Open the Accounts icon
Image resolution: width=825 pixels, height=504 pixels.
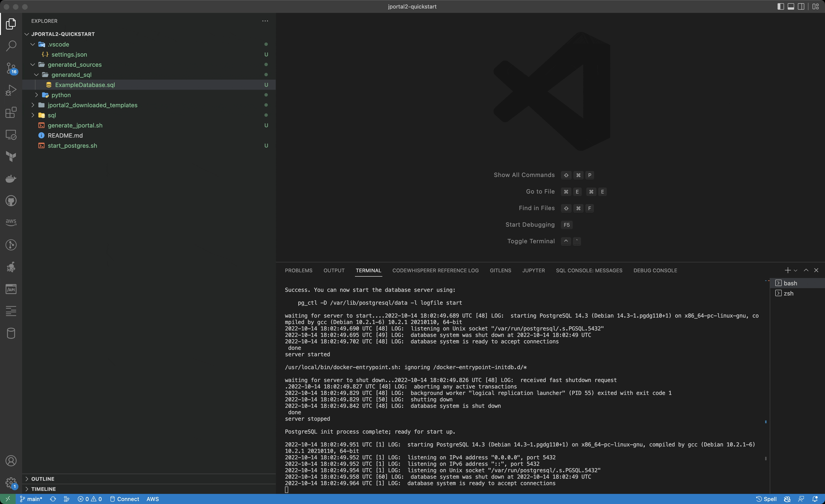point(11,461)
